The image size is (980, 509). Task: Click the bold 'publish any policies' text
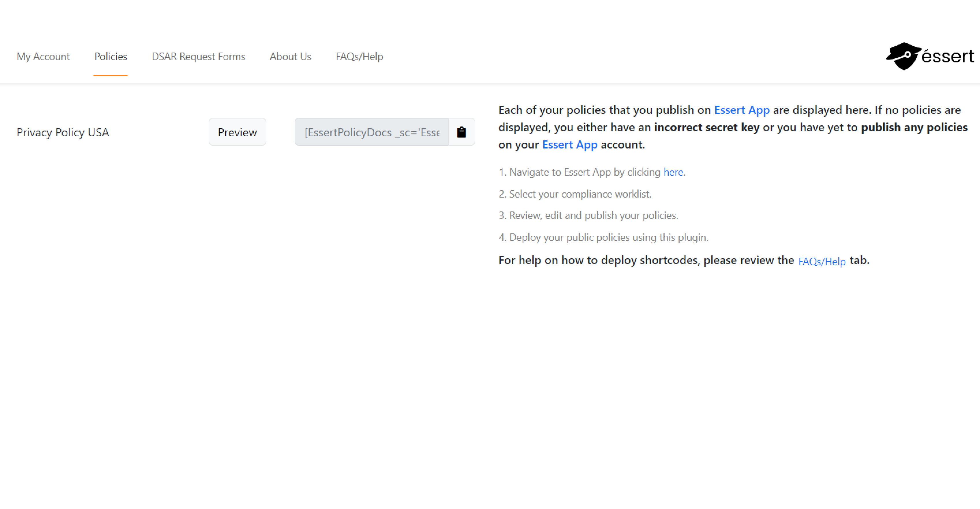(x=914, y=127)
